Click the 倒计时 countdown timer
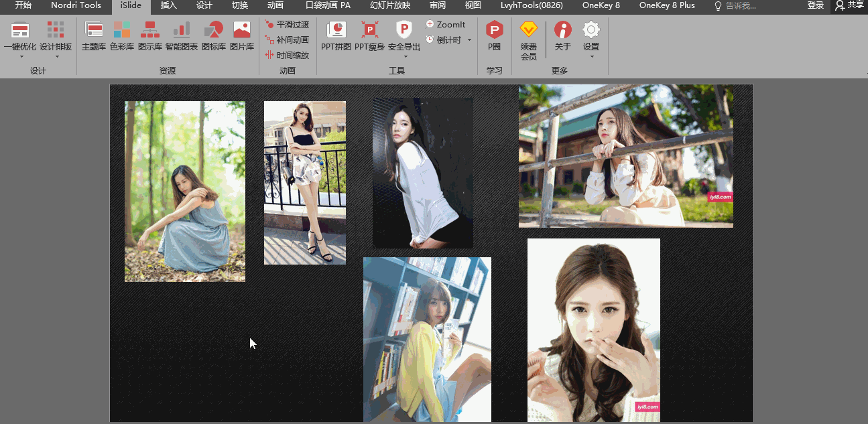The image size is (868, 424). coord(444,40)
